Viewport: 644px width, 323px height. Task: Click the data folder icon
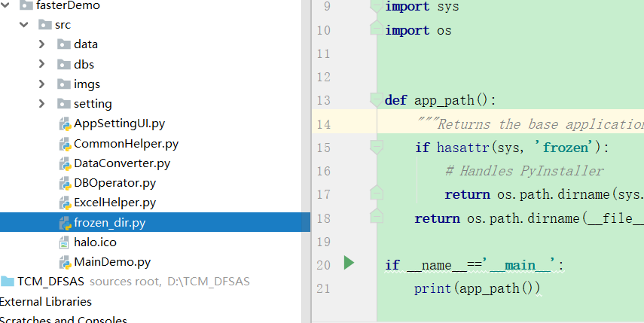point(64,44)
